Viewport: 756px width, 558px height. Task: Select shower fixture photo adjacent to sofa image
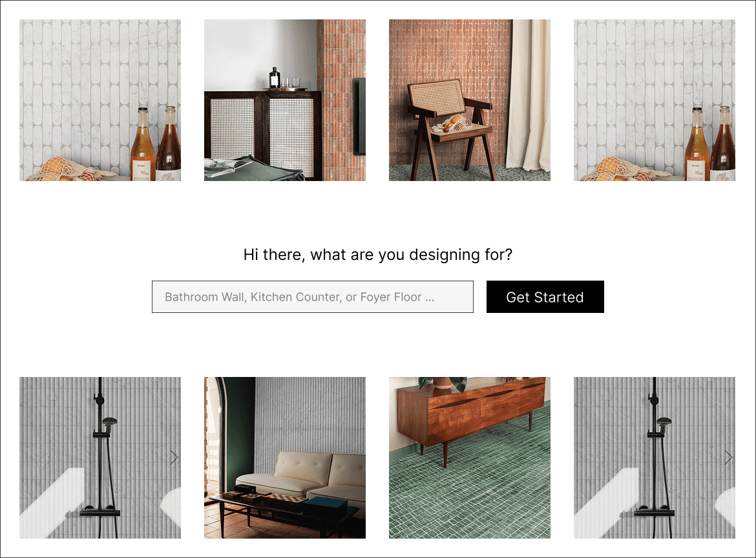(100, 458)
